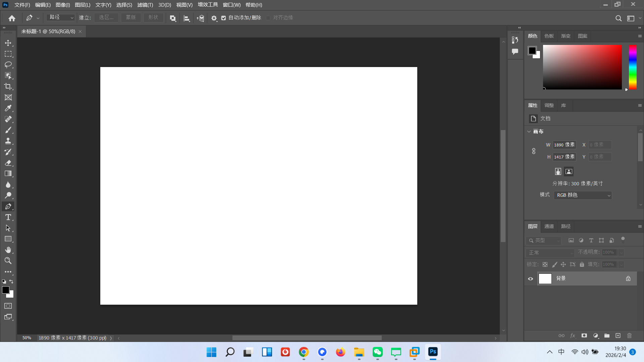Collapse the 画布 section in Properties
The height and width of the screenshot is (362, 644).
[x=529, y=131]
